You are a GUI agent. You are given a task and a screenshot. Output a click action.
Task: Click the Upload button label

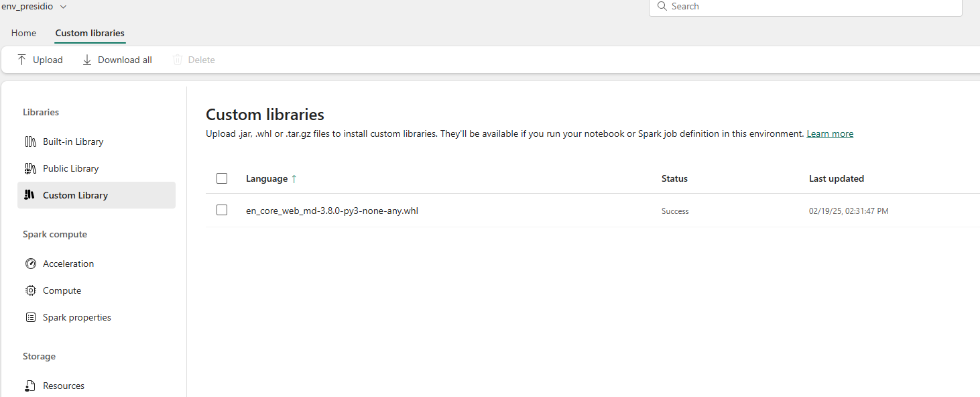point(48,60)
